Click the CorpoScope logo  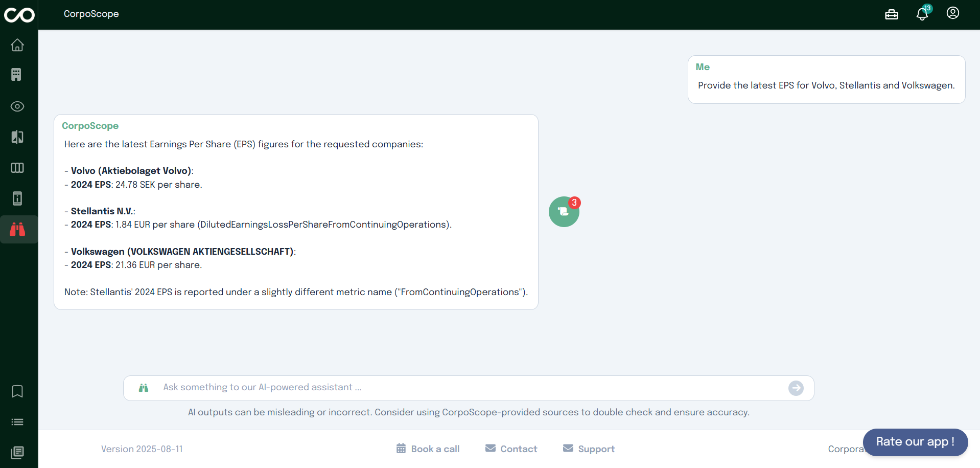19,15
